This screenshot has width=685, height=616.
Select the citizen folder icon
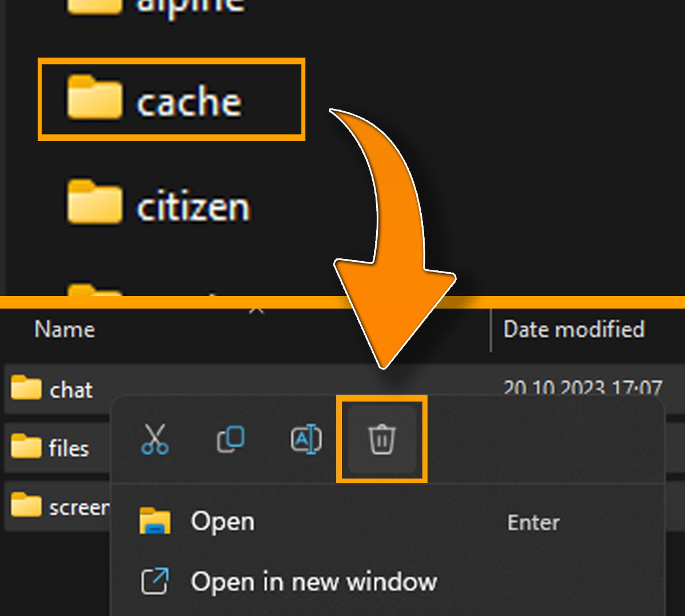coord(95,202)
